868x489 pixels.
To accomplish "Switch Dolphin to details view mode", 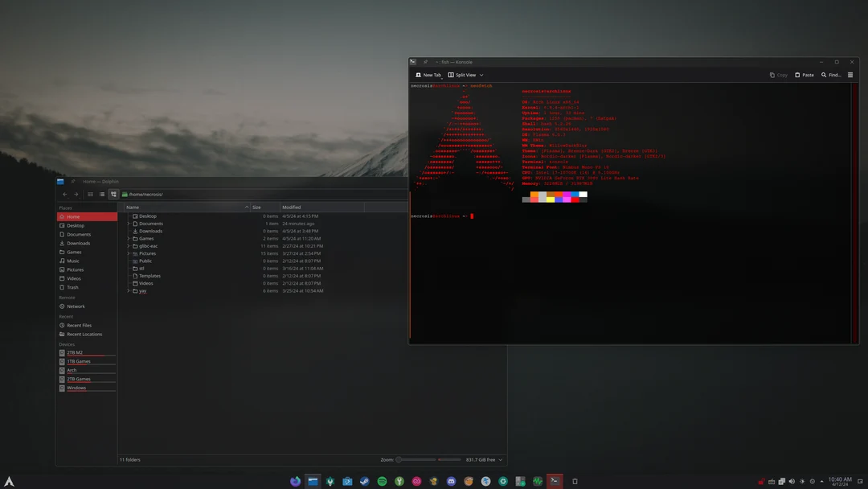I will 101,194.
